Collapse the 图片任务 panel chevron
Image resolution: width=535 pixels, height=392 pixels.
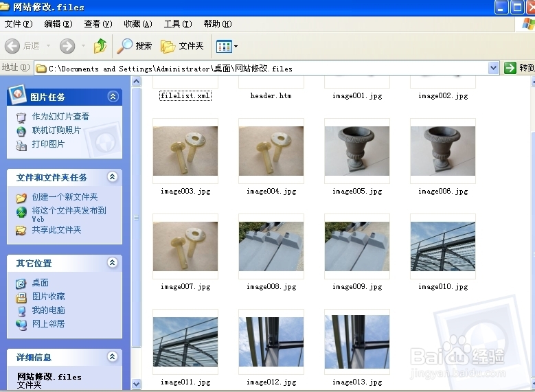113,97
